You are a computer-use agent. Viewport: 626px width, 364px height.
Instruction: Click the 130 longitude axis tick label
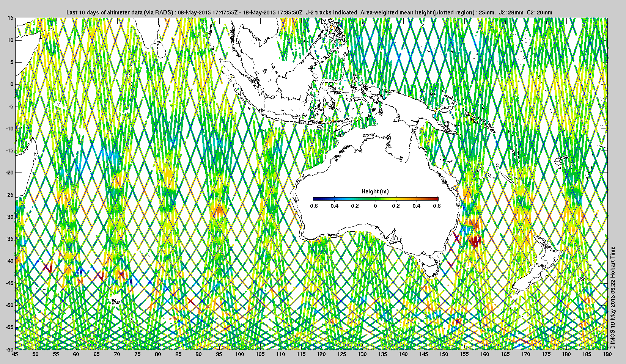(x=362, y=354)
